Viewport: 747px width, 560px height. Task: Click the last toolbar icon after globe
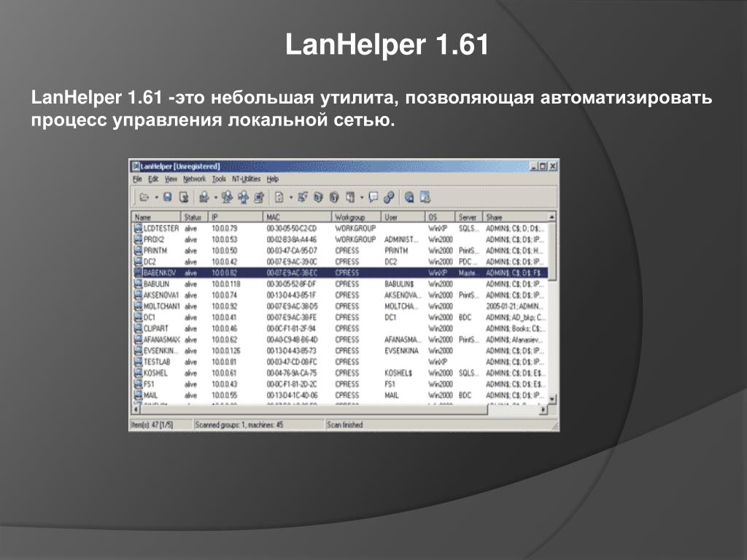click(x=426, y=197)
